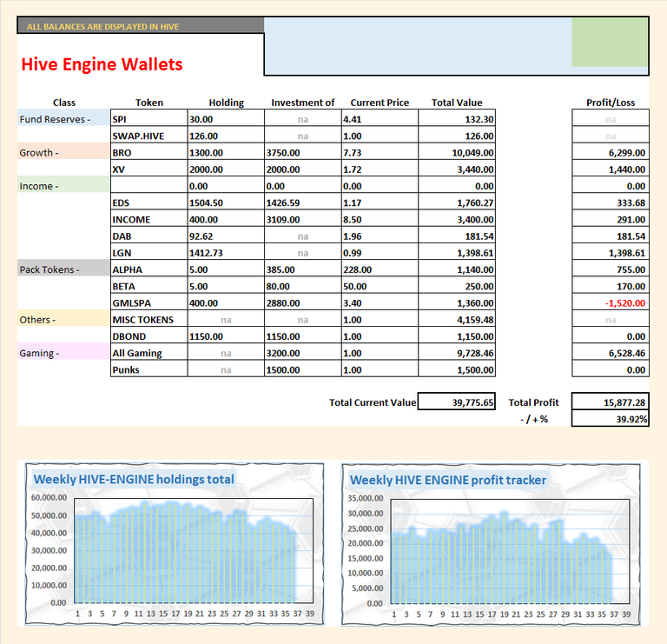Click the ALPHA token cell
Image resolution: width=667 pixels, height=644 pixels.
[149, 269]
